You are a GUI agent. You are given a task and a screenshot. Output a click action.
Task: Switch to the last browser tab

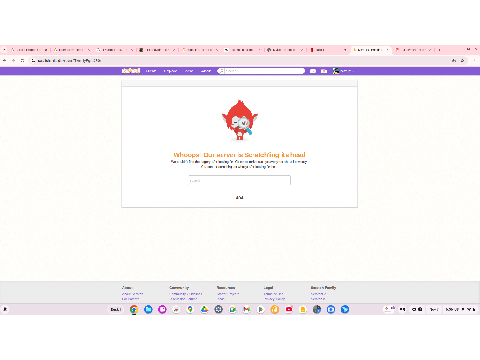[414, 50]
